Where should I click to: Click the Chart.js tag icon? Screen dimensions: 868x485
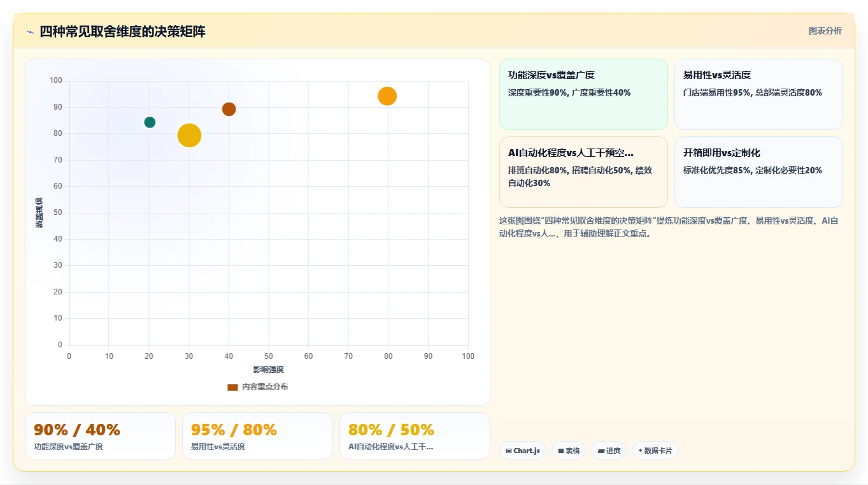click(x=509, y=451)
